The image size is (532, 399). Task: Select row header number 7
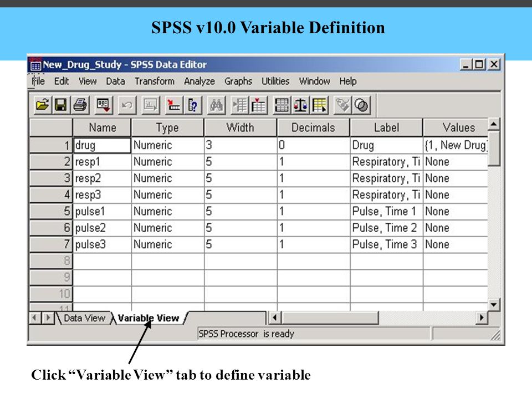51,244
